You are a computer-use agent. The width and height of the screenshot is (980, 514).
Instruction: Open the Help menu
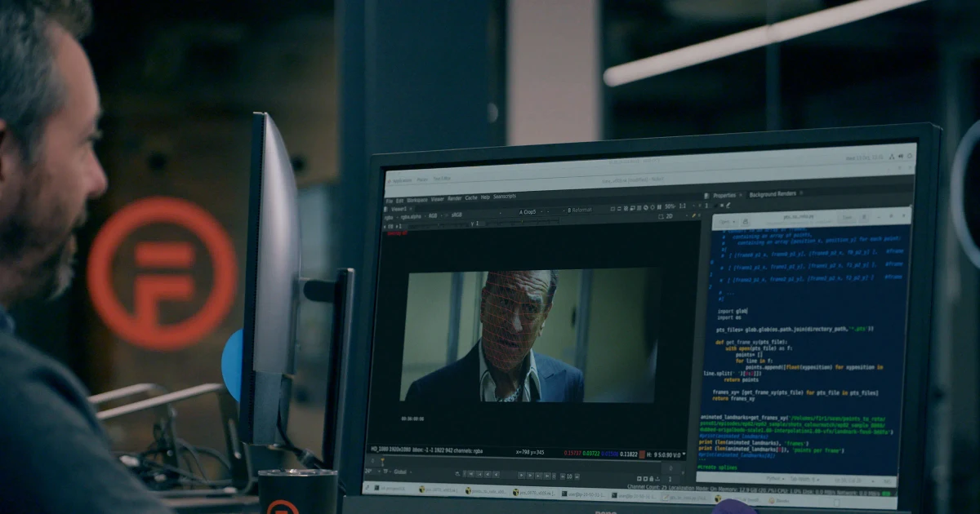coord(485,197)
